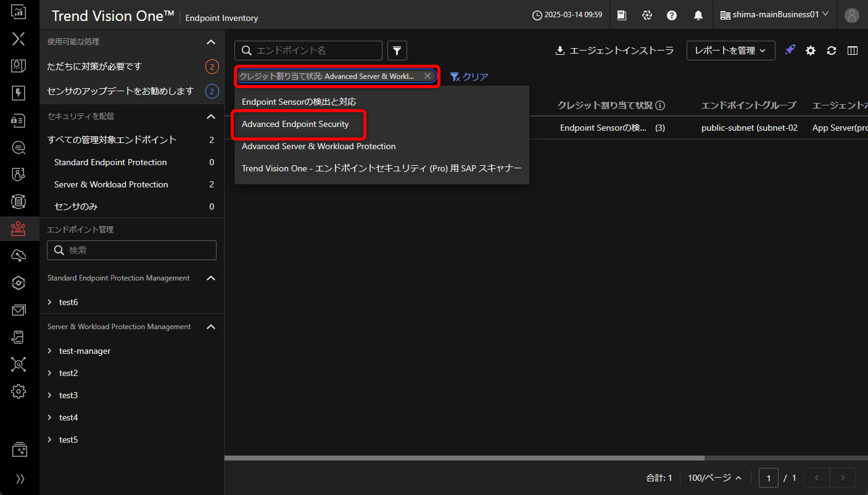Click the user avatar icon
The image size is (868, 495).
click(x=852, y=15)
